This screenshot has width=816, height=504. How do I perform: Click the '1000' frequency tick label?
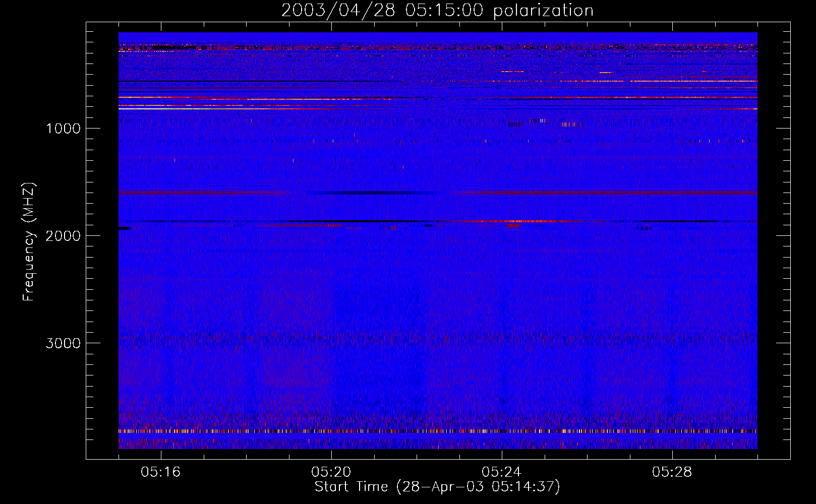click(63, 129)
